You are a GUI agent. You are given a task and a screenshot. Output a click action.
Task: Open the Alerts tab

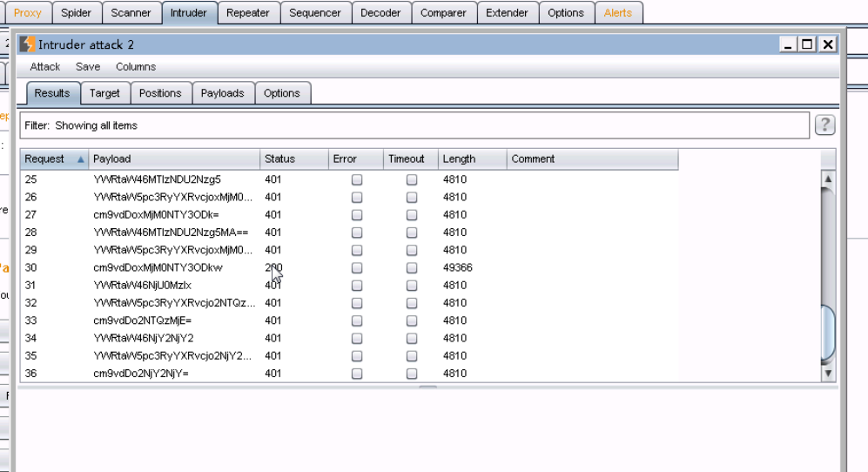[618, 13]
